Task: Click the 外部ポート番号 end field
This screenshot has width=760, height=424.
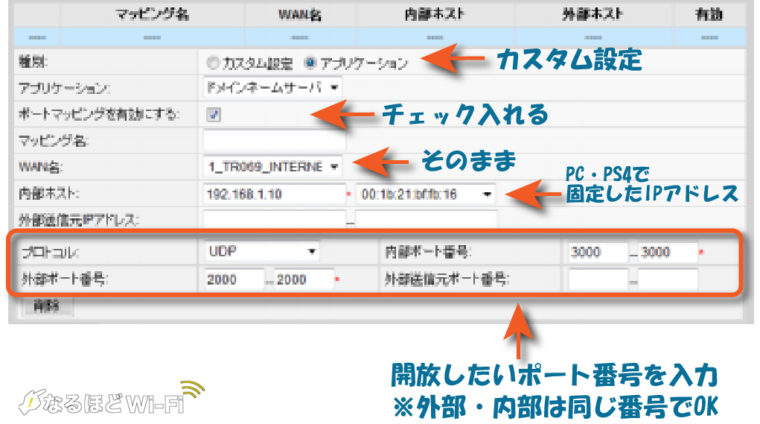Action: 303,280
